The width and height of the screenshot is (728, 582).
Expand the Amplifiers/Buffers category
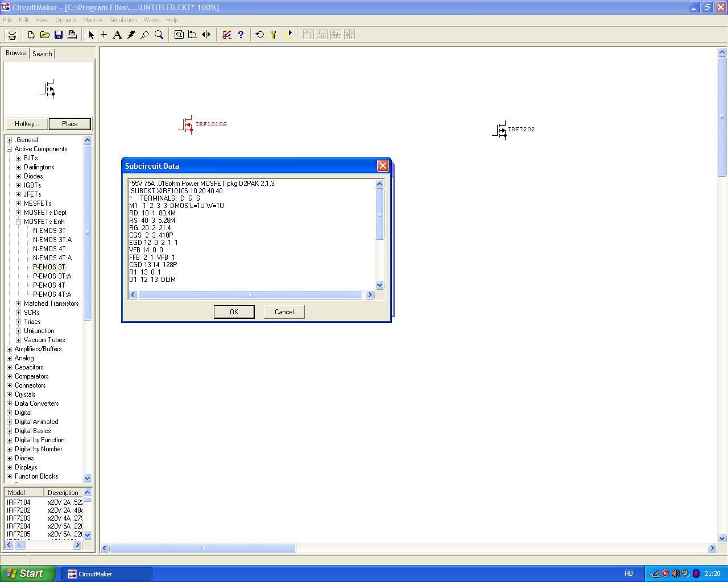(x=10, y=349)
